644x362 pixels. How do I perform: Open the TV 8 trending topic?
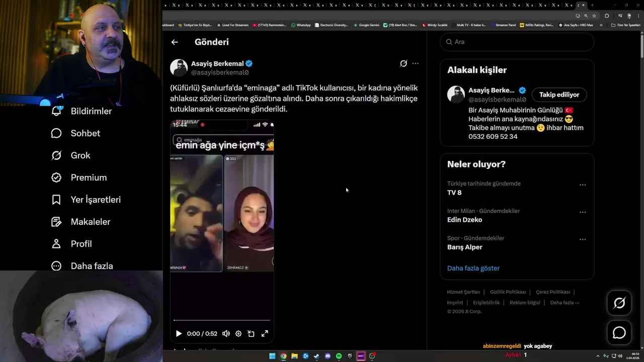point(454,193)
